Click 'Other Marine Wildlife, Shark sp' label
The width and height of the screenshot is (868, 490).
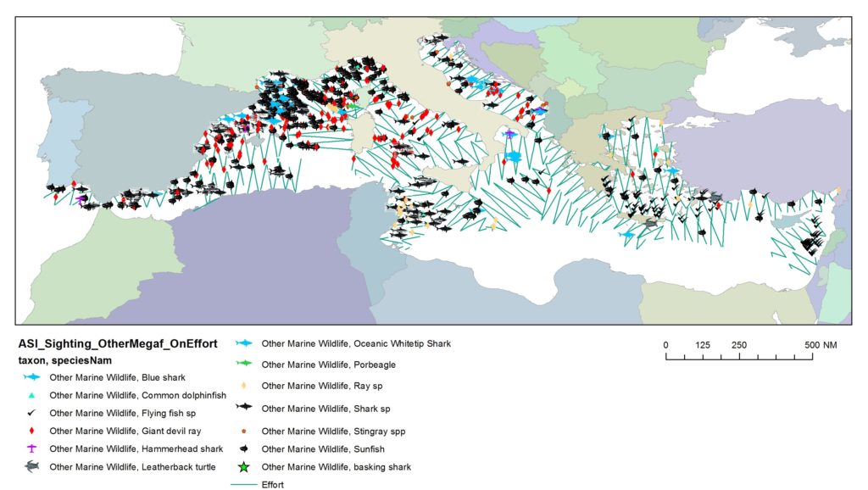(x=325, y=409)
